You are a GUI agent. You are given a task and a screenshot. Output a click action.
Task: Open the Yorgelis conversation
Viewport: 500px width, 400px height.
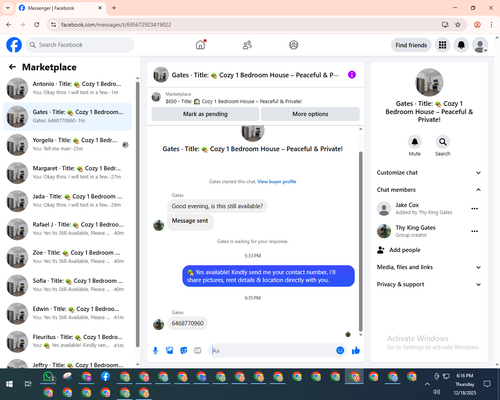68,145
